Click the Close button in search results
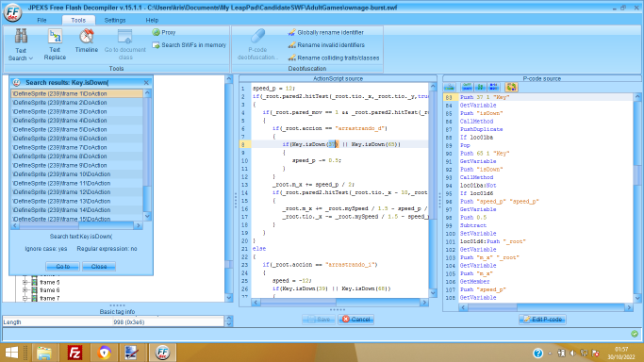This screenshot has height=362, width=644. click(x=99, y=267)
